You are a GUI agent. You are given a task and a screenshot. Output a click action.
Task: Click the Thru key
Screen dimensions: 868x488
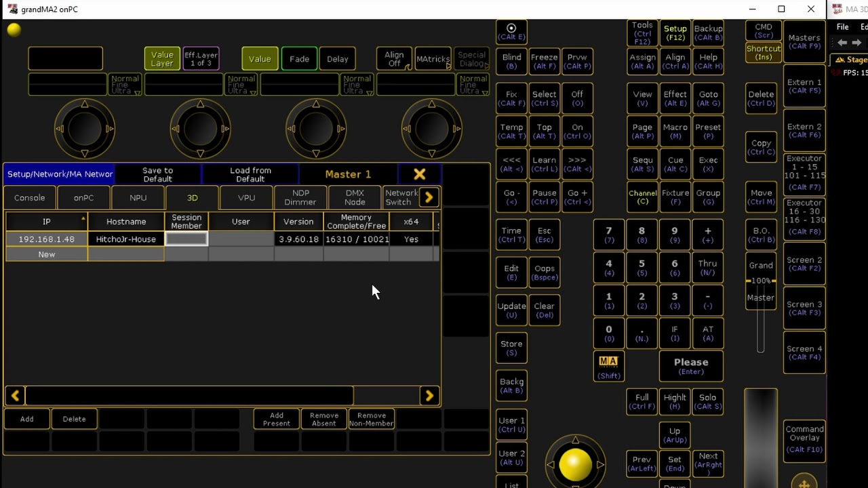tap(707, 268)
